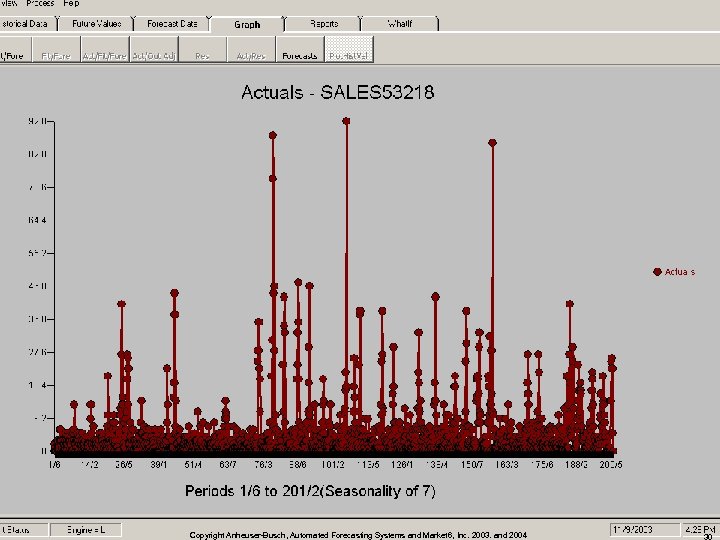Open the View menu

8,3
